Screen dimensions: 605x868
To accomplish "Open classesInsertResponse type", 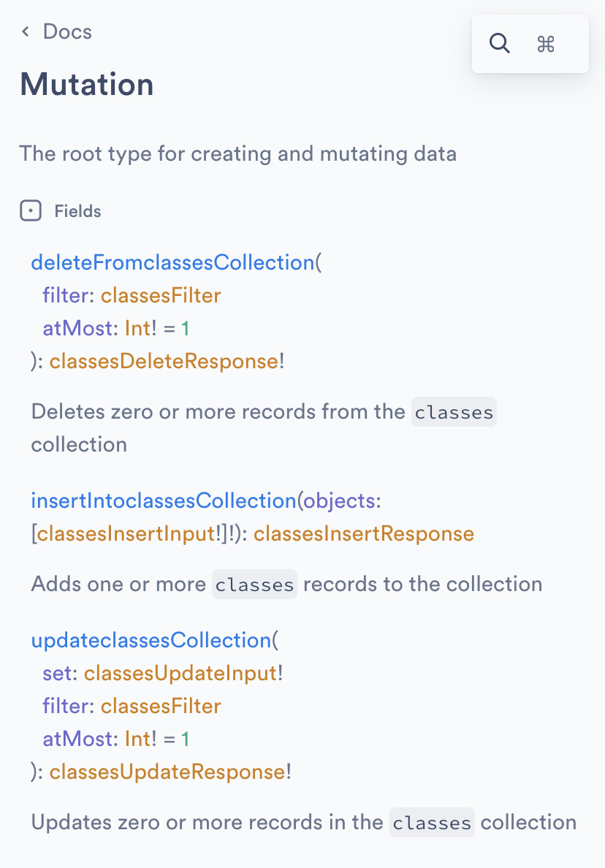I will click(364, 533).
